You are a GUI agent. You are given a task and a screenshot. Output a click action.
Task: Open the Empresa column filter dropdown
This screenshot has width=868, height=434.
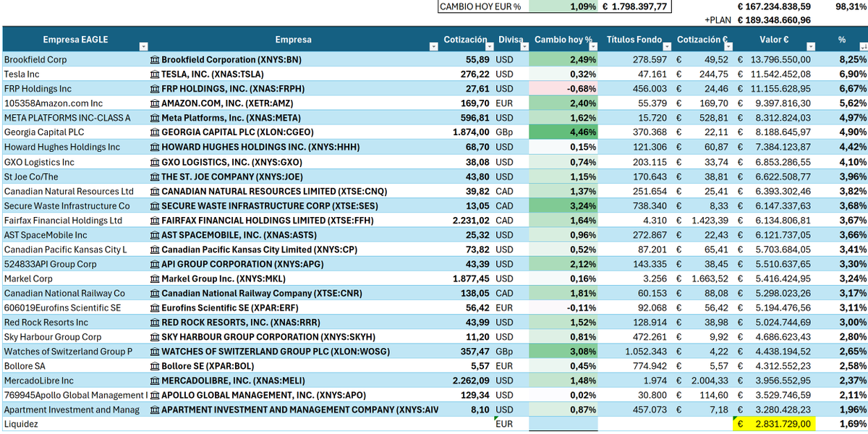(433, 46)
